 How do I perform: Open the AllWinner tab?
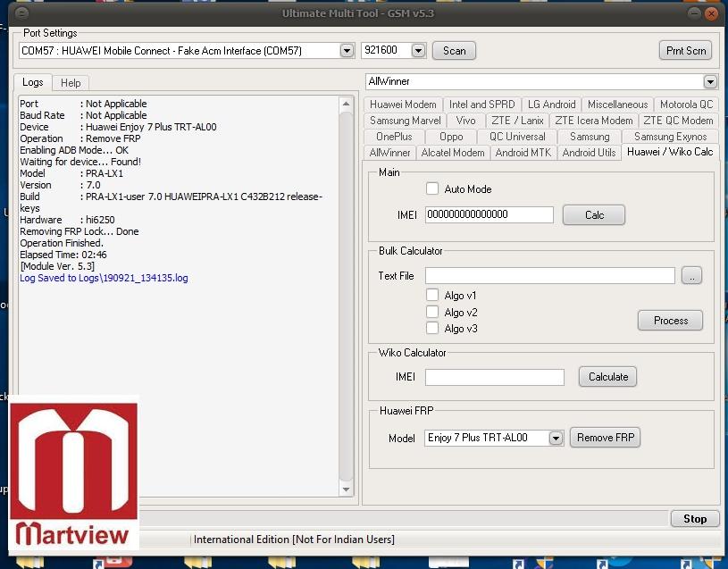[x=390, y=153]
